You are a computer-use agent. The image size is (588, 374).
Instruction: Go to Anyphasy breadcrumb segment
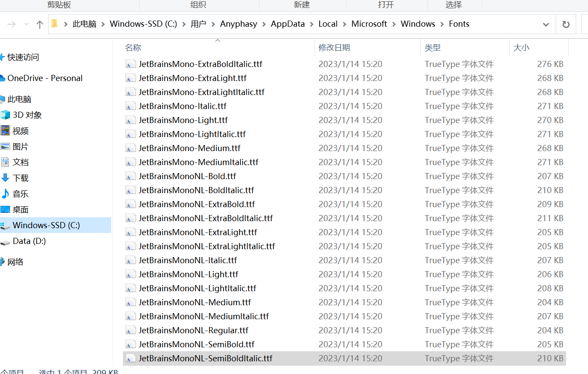[238, 24]
